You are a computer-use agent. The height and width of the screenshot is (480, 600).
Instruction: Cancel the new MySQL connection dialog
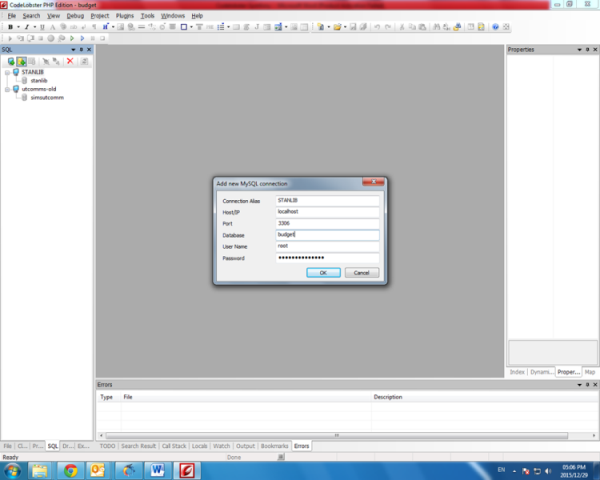[x=361, y=272]
